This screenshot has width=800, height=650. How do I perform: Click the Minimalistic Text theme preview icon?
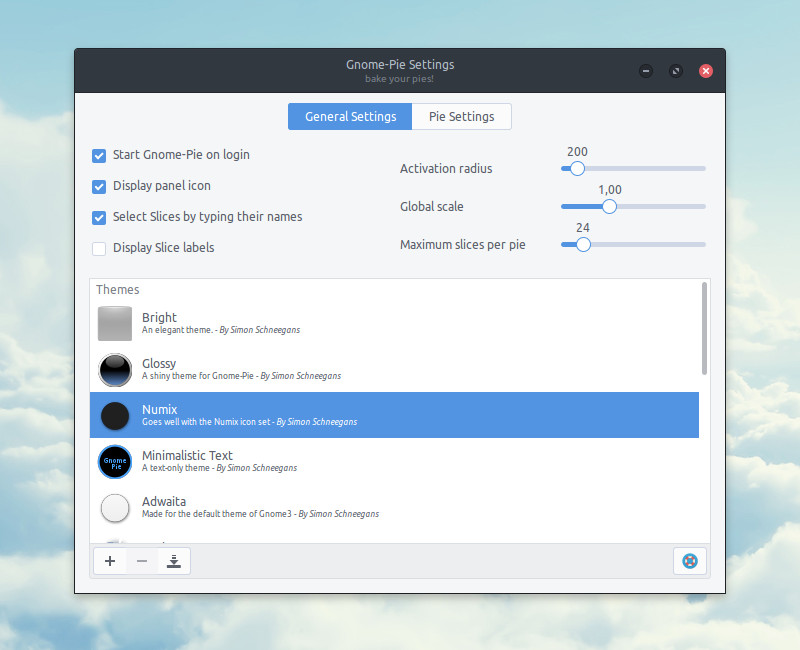coord(115,462)
